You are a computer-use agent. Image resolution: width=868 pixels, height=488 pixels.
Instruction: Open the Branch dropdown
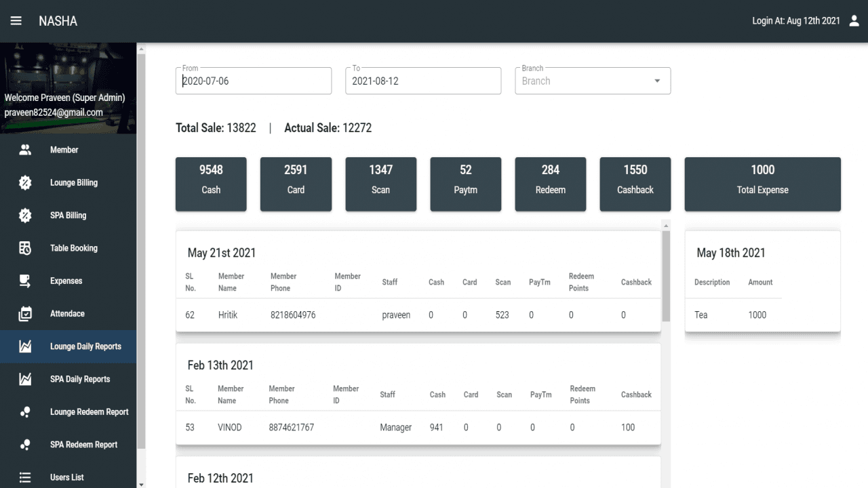pyautogui.click(x=593, y=81)
